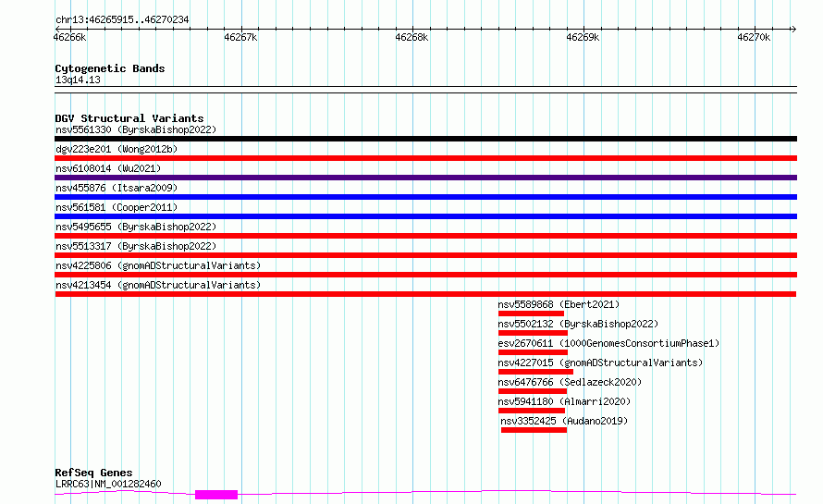This screenshot has height=504, width=823.
Task: Click the 46268k ruler tick label
Action: tap(412, 37)
